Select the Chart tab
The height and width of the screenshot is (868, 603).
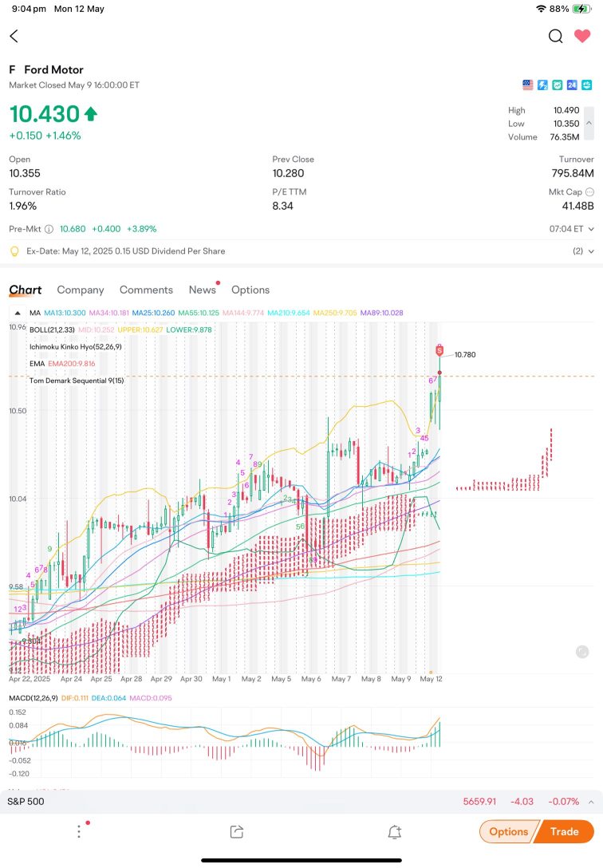coord(26,290)
